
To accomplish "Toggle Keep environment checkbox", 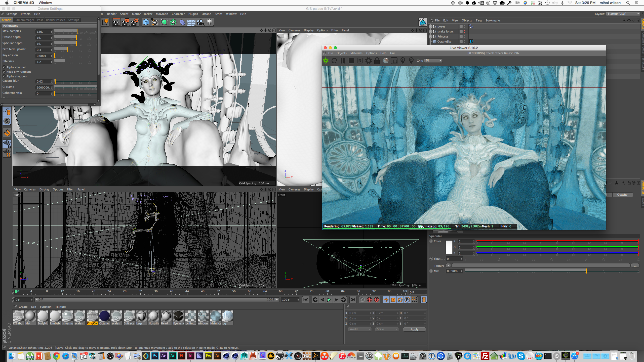I will (4, 72).
